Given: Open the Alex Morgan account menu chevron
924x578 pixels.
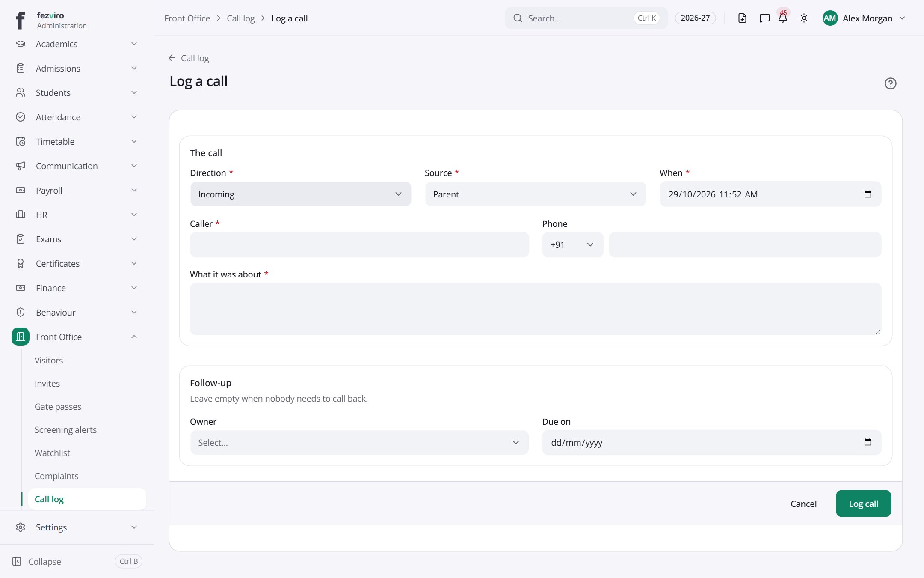Looking at the screenshot, I should point(902,18).
